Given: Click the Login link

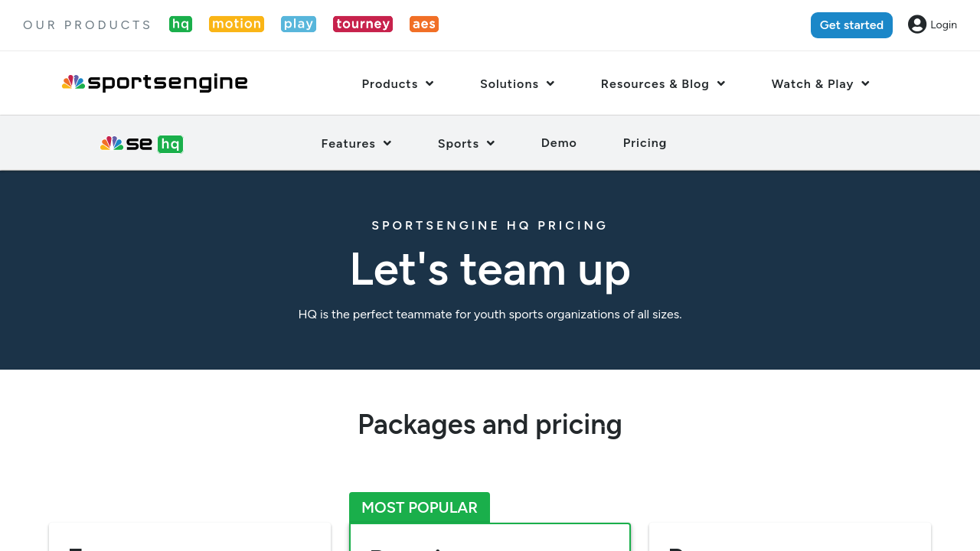Looking at the screenshot, I should pyautogui.click(x=943, y=24).
